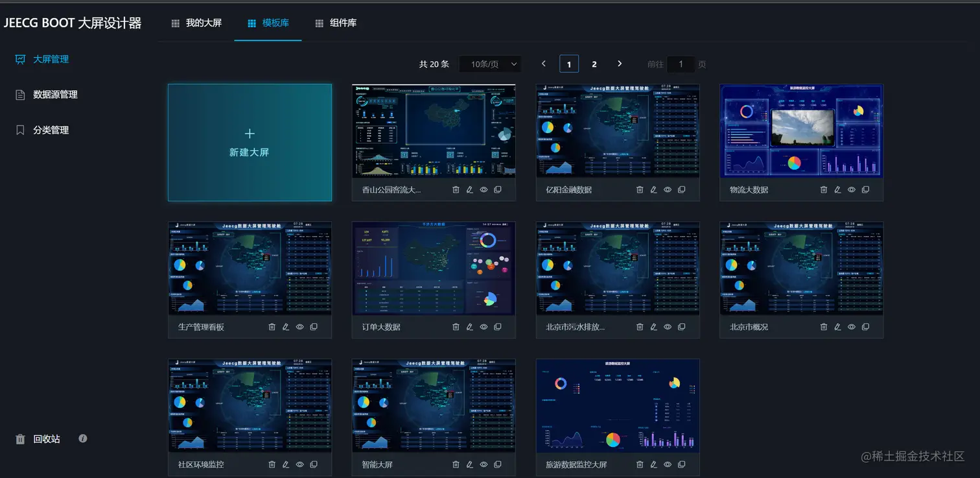Open the 香山公园客流大 thumbnail
This screenshot has height=478, width=980.
[x=434, y=131]
